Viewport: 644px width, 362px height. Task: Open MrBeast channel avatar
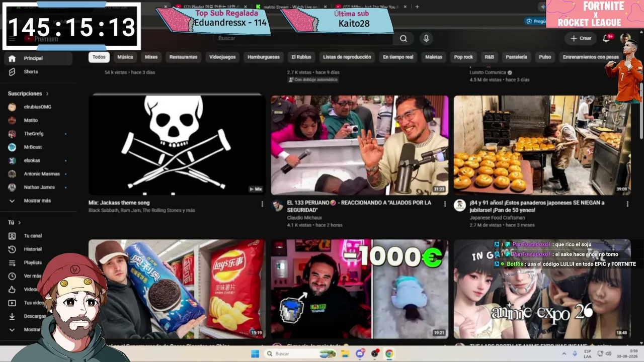(x=12, y=147)
